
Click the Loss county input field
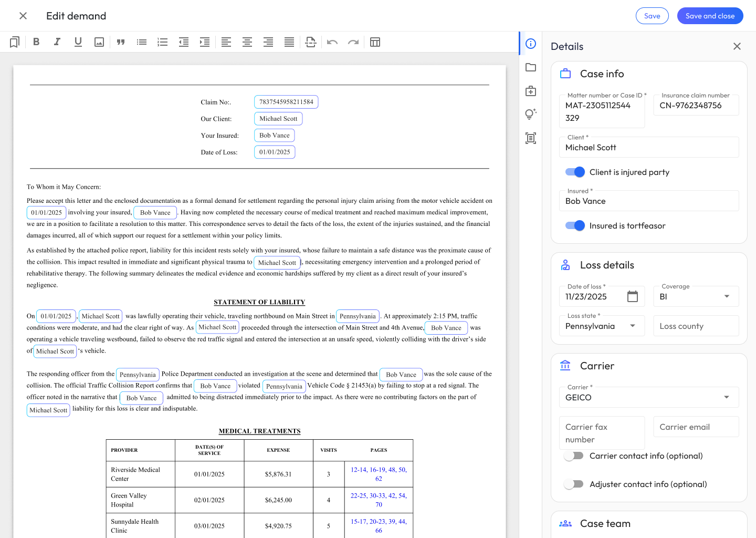(x=696, y=326)
